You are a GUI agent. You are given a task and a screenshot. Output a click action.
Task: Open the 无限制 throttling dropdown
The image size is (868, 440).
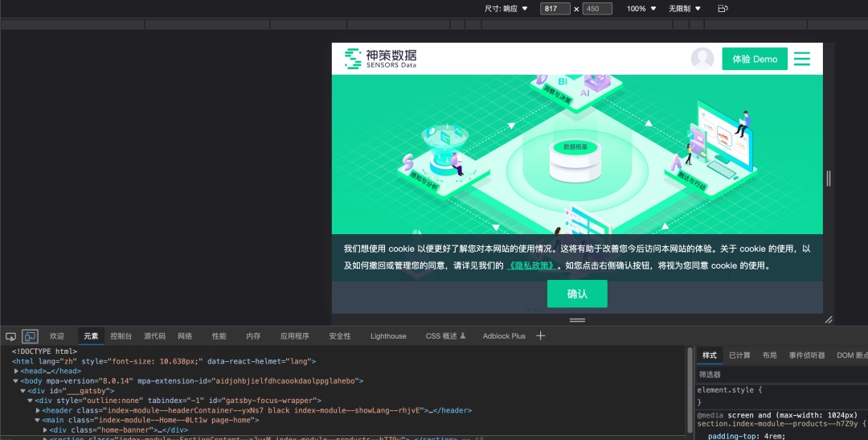click(x=685, y=9)
